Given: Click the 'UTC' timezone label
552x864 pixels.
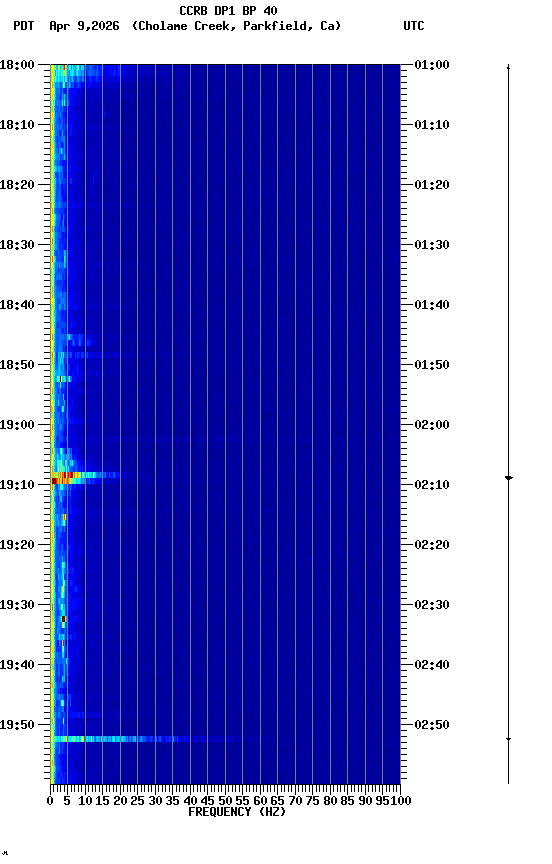Looking at the screenshot, I should click(414, 26).
